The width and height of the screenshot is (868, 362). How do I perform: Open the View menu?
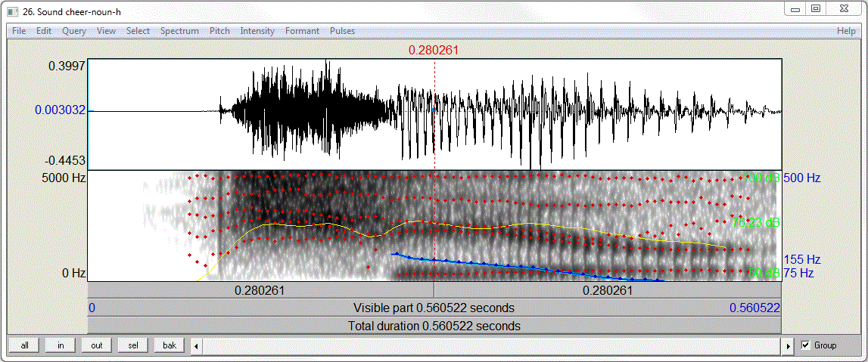tap(106, 31)
